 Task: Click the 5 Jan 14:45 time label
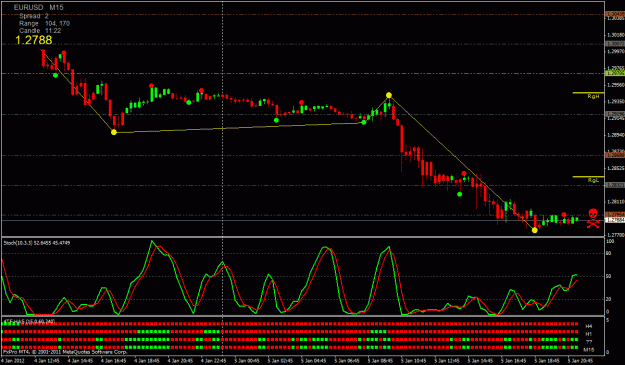(x=480, y=361)
